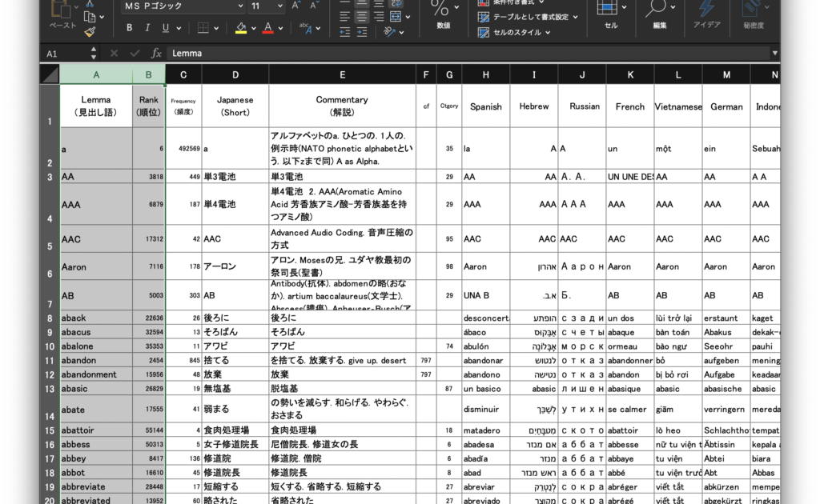This screenshot has width=820, height=504.
Task: Click the Copy icon in the clipboard group
Action: 90,18
